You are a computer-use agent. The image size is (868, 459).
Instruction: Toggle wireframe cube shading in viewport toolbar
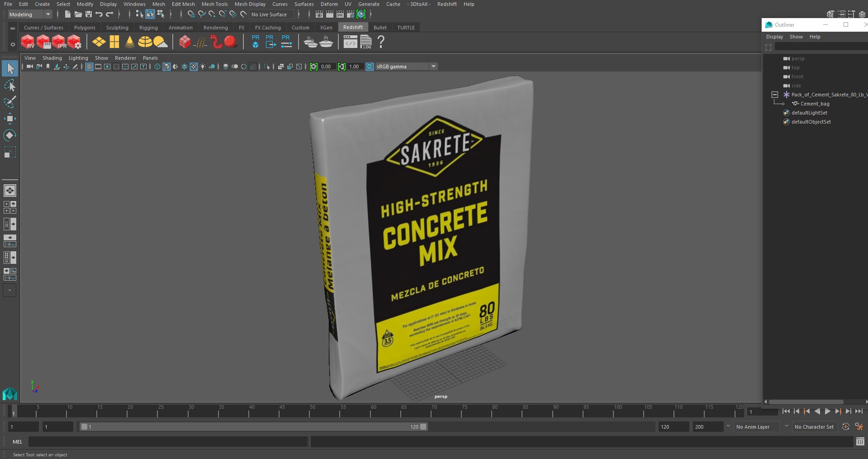click(157, 67)
